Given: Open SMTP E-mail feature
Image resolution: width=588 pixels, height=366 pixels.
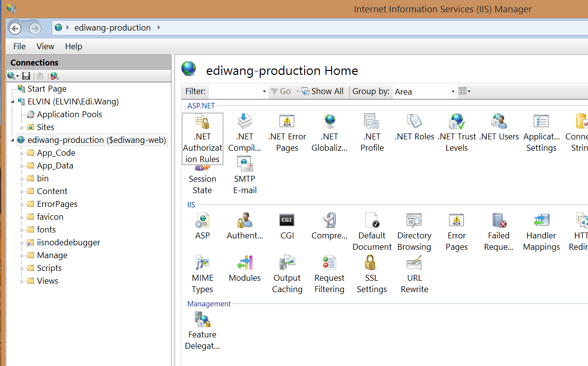Looking at the screenshot, I should (x=245, y=176).
